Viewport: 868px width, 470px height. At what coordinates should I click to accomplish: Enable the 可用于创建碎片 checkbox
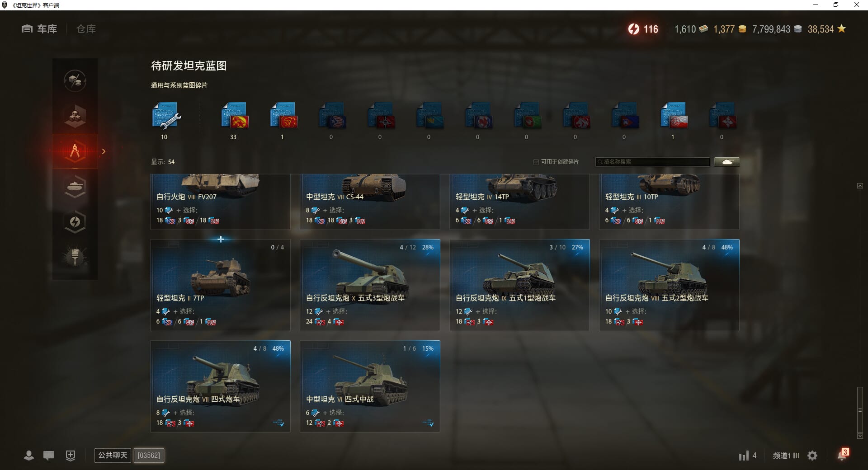[536, 162]
